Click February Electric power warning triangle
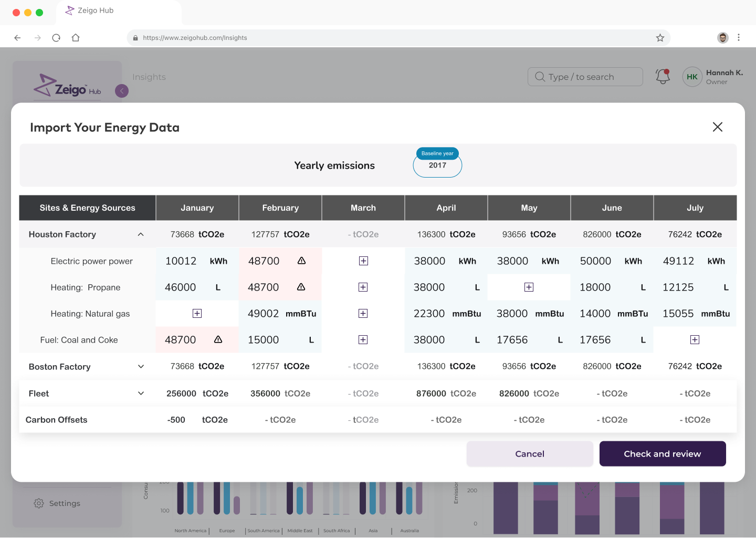The image size is (756, 538). coord(301,261)
